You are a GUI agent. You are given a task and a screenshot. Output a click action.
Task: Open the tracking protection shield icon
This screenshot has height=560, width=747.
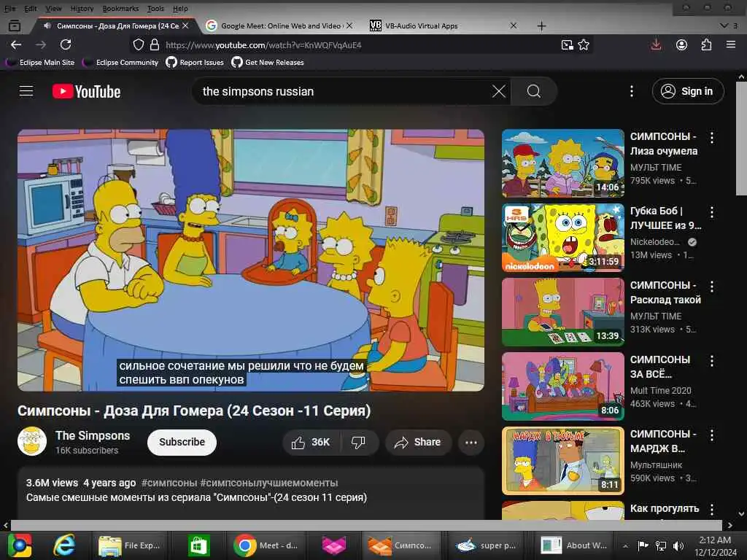[x=138, y=44]
